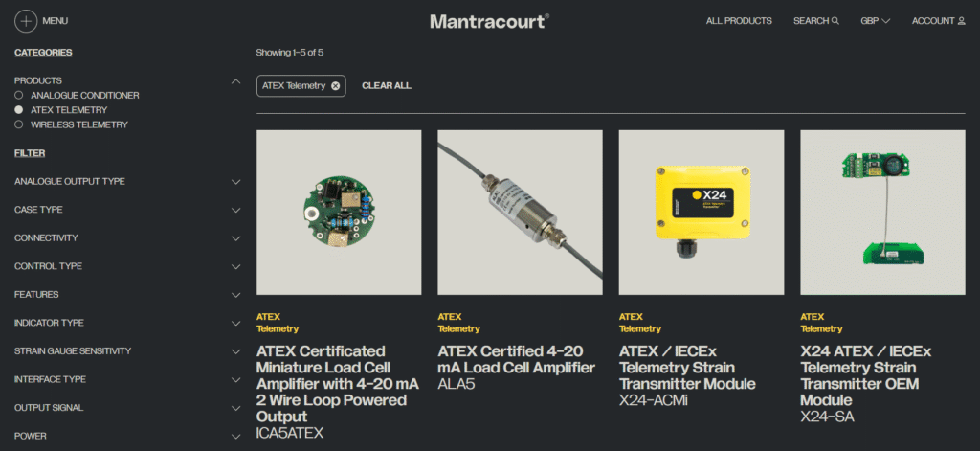Image resolution: width=980 pixels, height=451 pixels.
Task: Click the Mantracourt logo
Action: pyautogui.click(x=489, y=21)
